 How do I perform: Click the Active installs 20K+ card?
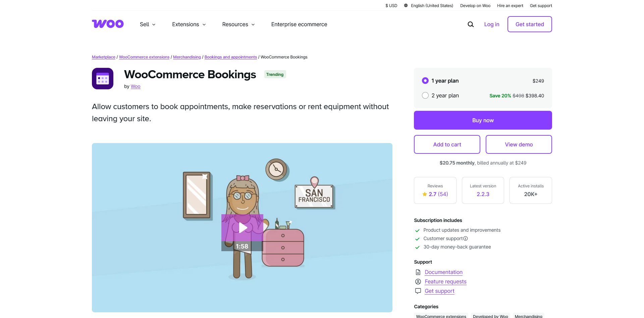click(x=531, y=190)
